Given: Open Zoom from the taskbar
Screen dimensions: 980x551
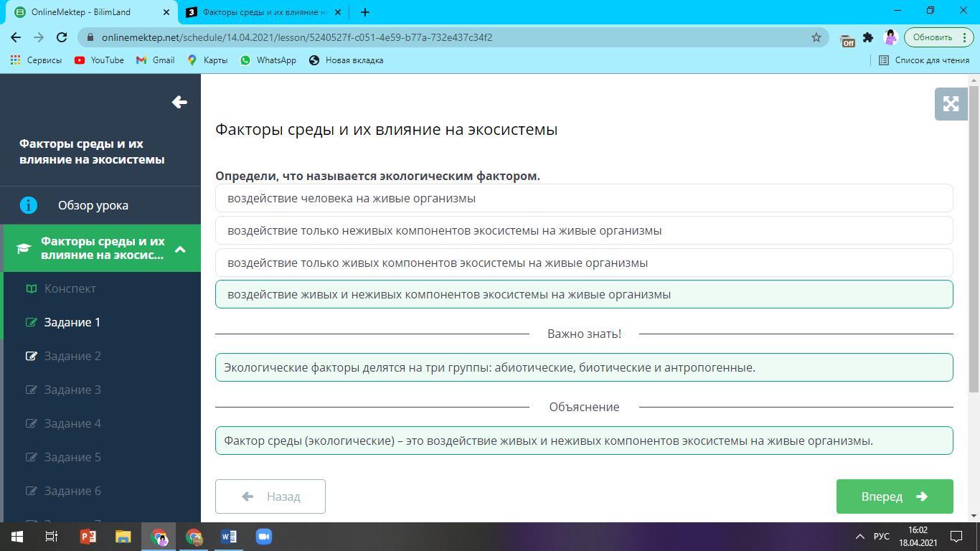Looking at the screenshot, I should click(x=264, y=537).
